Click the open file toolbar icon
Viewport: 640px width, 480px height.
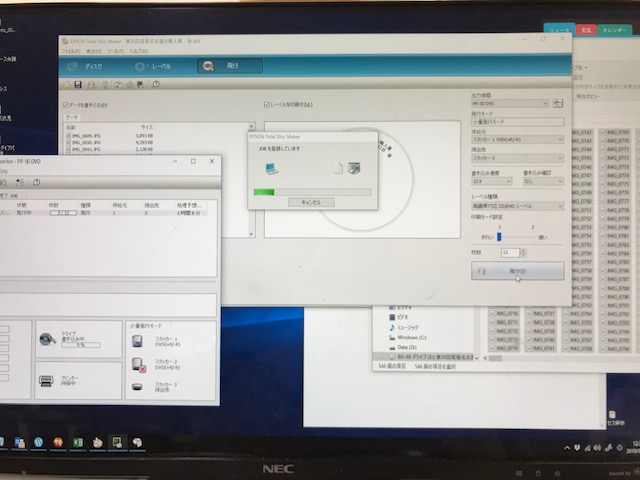click(x=67, y=84)
